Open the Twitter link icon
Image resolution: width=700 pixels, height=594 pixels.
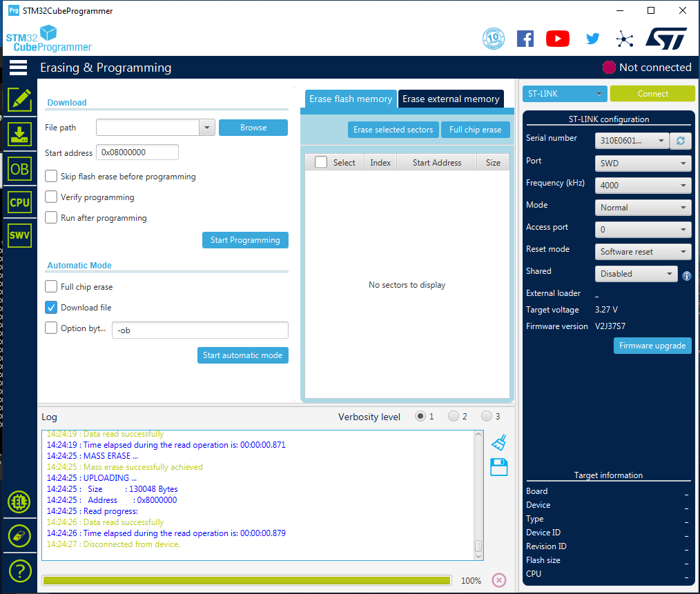pyautogui.click(x=592, y=39)
